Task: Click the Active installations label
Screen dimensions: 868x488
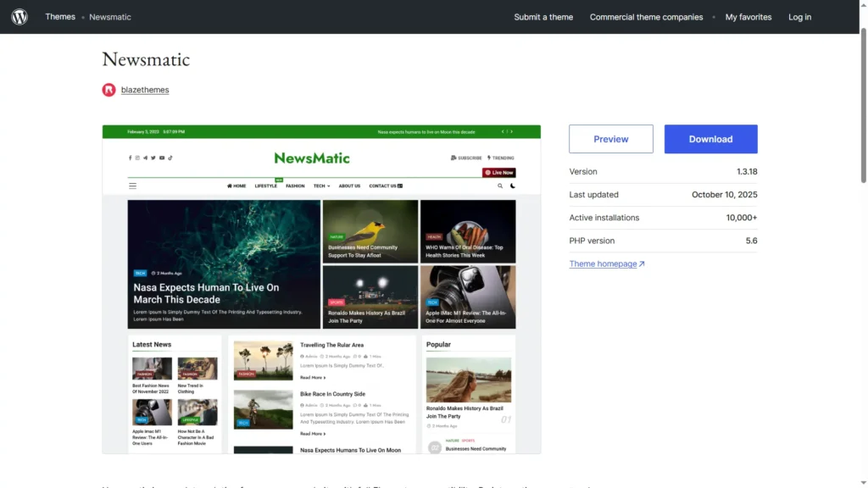Action: point(604,218)
